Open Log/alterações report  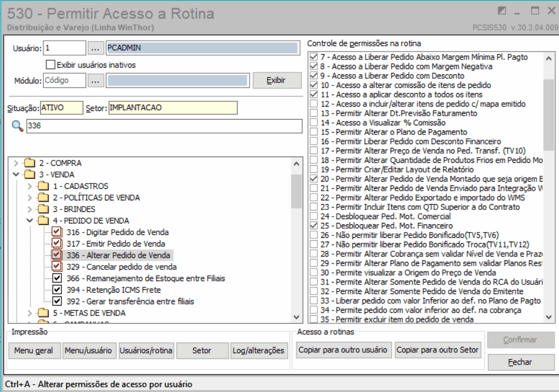coord(259,351)
